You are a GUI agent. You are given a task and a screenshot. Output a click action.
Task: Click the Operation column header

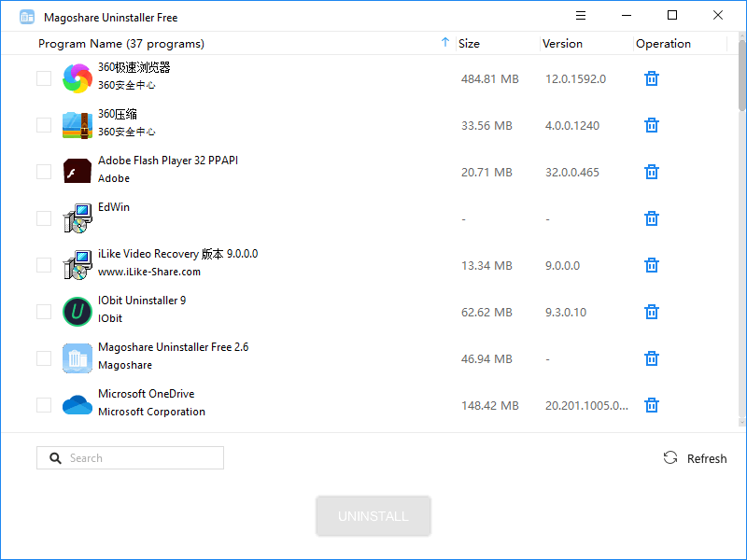[x=663, y=44]
